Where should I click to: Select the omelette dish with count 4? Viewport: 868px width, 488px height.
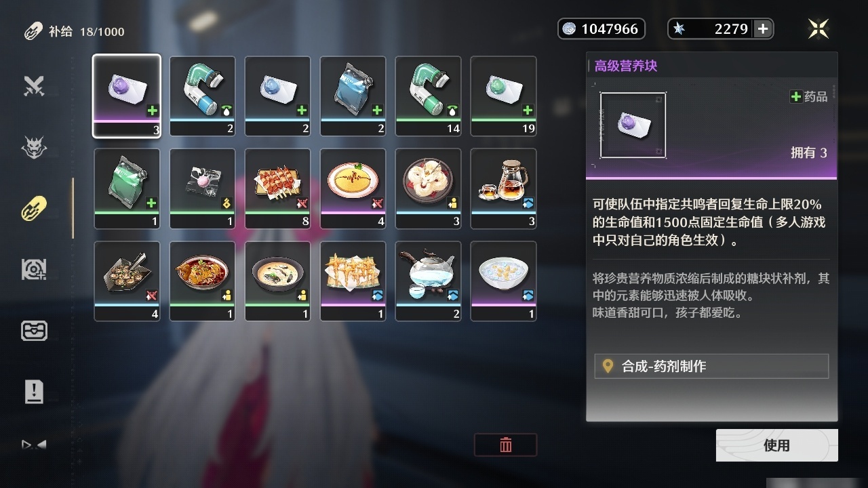353,188
